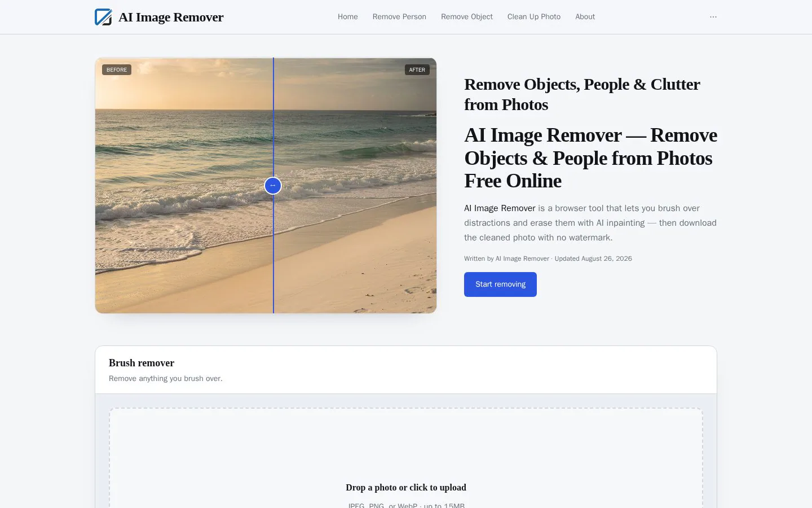Viewport: 812px width, 508px height.
Task: Click the 'Written by AI Image Remover' byline
Action: coord(548,259)
